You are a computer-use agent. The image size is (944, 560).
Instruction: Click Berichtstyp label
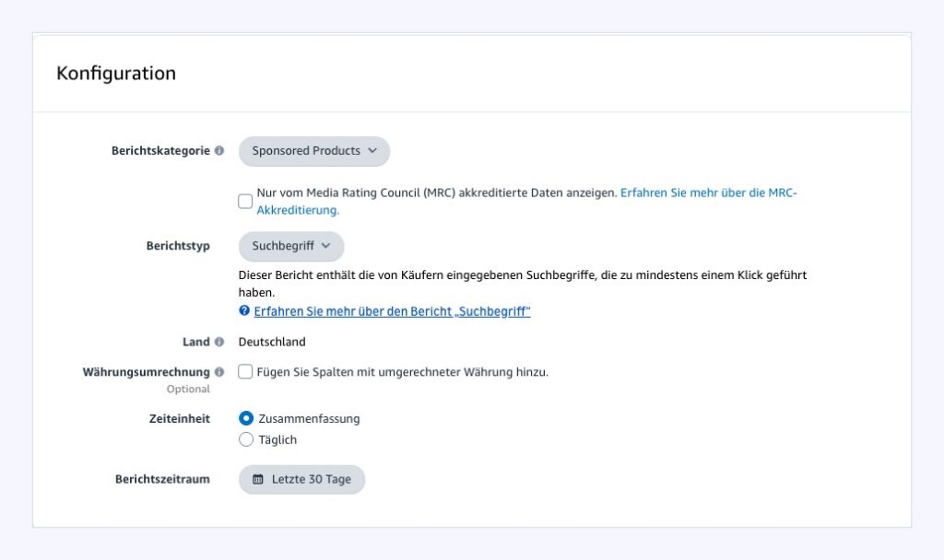point(178,245)
